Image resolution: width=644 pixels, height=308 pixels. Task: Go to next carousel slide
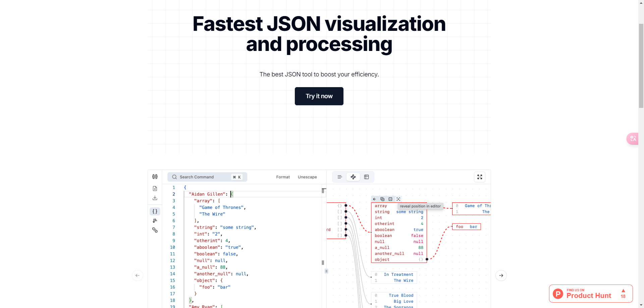501,275
